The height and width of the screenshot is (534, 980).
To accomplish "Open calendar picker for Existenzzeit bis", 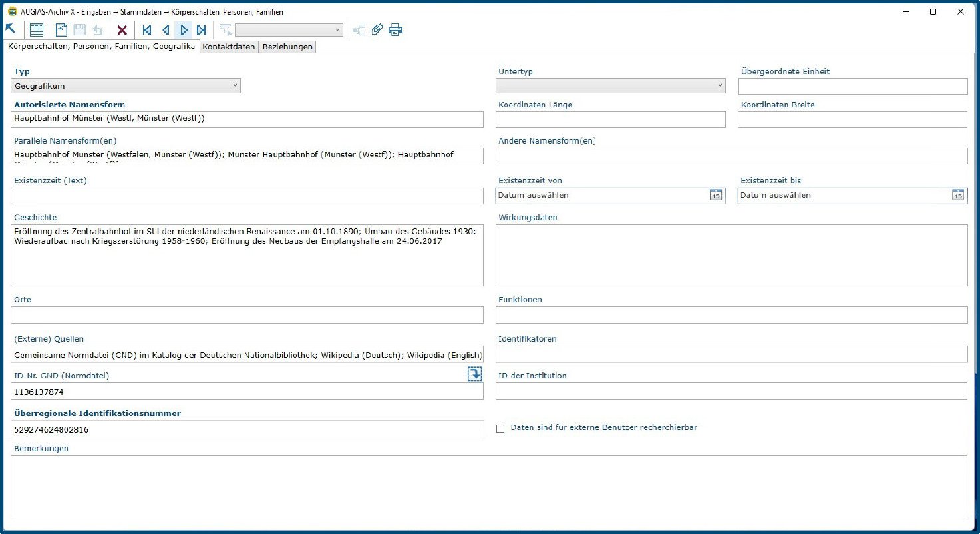I will 957,195.
